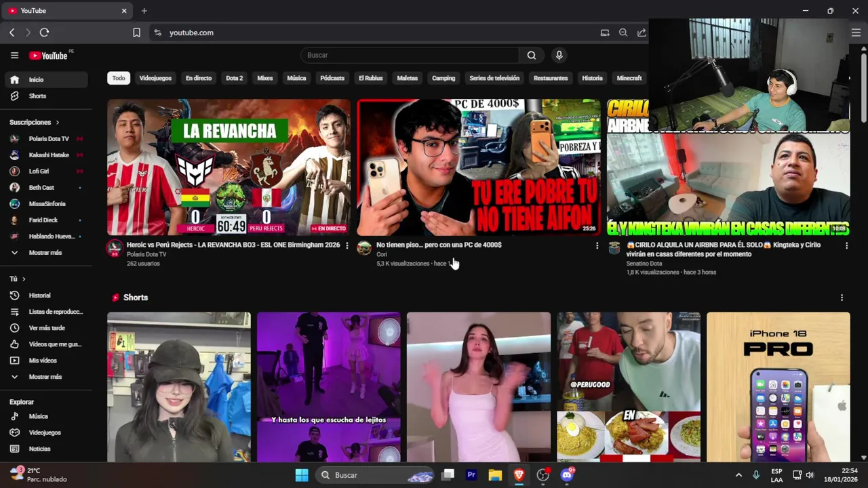
Task: Open the @PERUGOOD food short thumbnail
Action: coord(629,387)
